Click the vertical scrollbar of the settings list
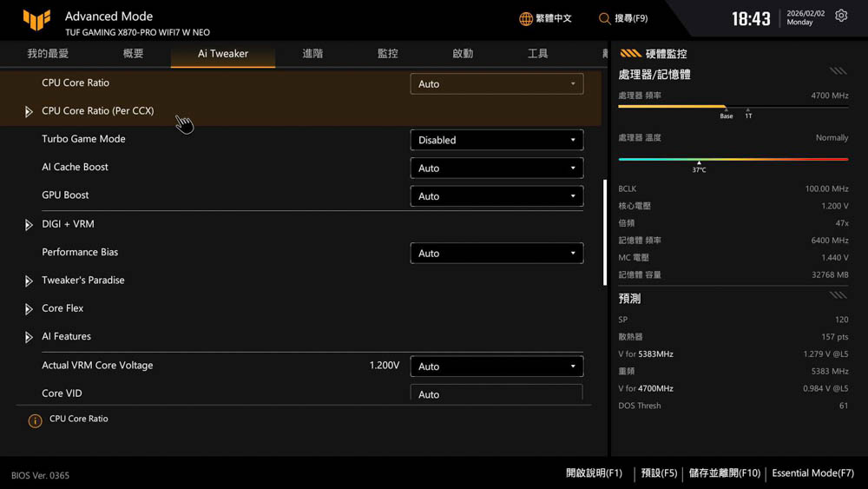This screenshot has width=868, height=489. [x=605, y=233]
